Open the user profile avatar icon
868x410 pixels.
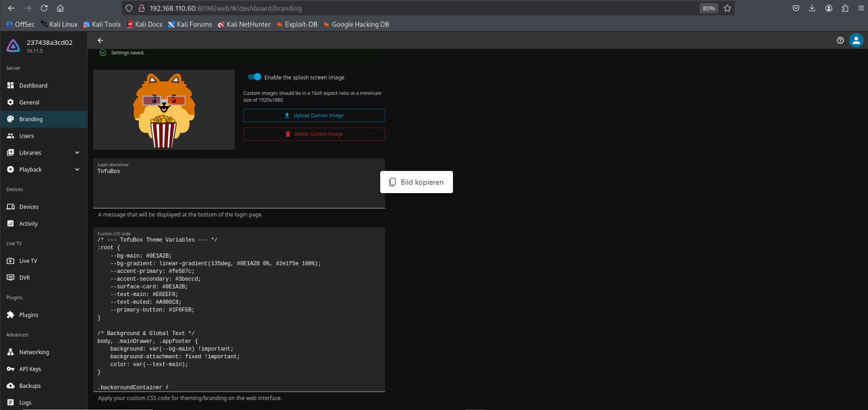856,40
